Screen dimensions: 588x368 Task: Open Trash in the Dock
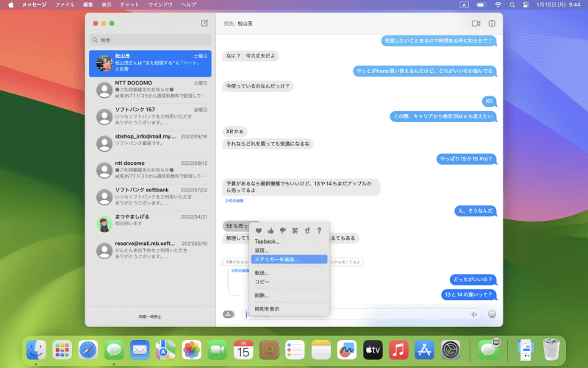point(551,350)
